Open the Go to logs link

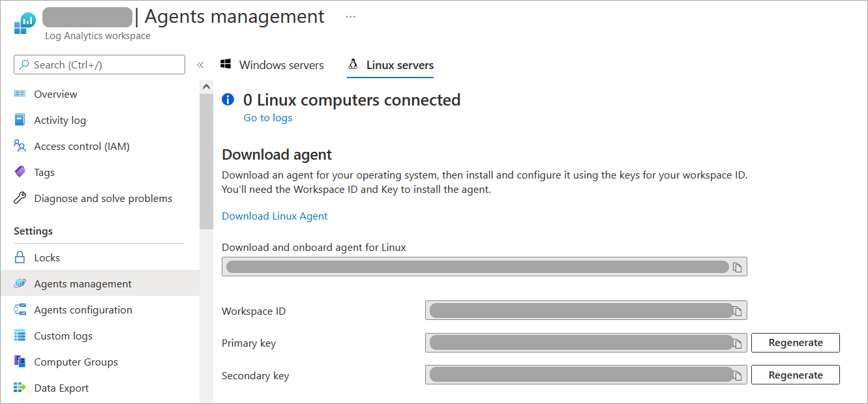(267, 118)
